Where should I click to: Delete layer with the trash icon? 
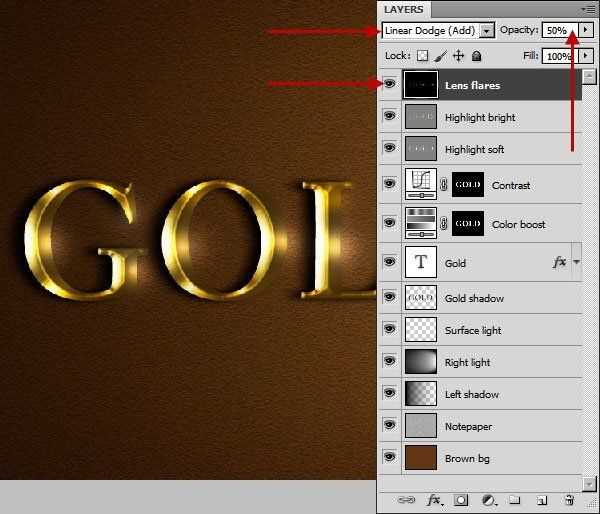pos(569,500)
